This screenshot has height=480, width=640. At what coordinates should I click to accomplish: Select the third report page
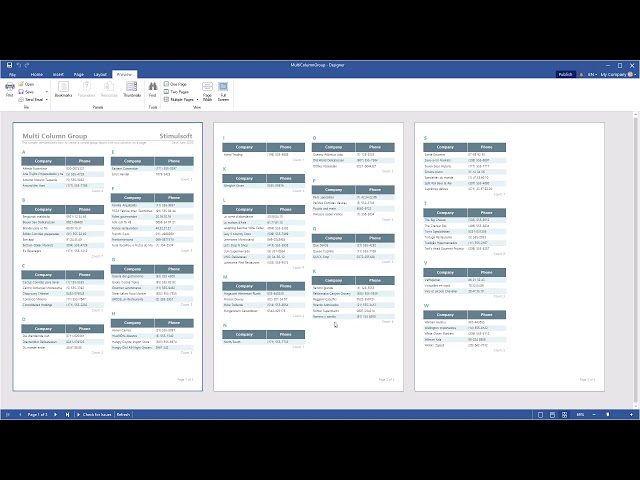(509, 257)
